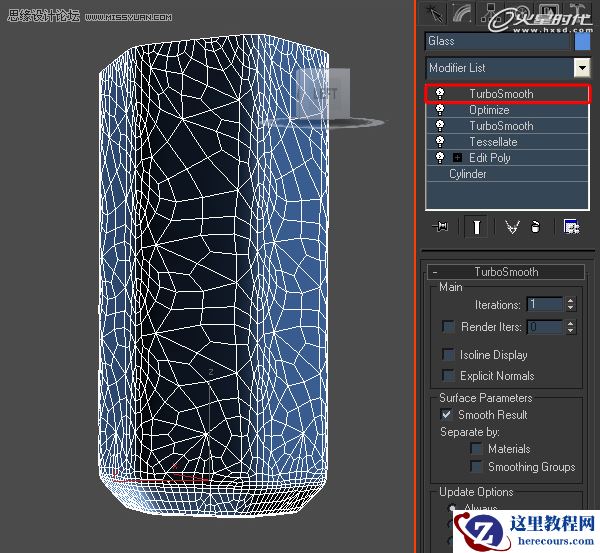The height and width of the screenshot is (553, 600).
Task: Open the Create command panel tab
Action: 435,13
